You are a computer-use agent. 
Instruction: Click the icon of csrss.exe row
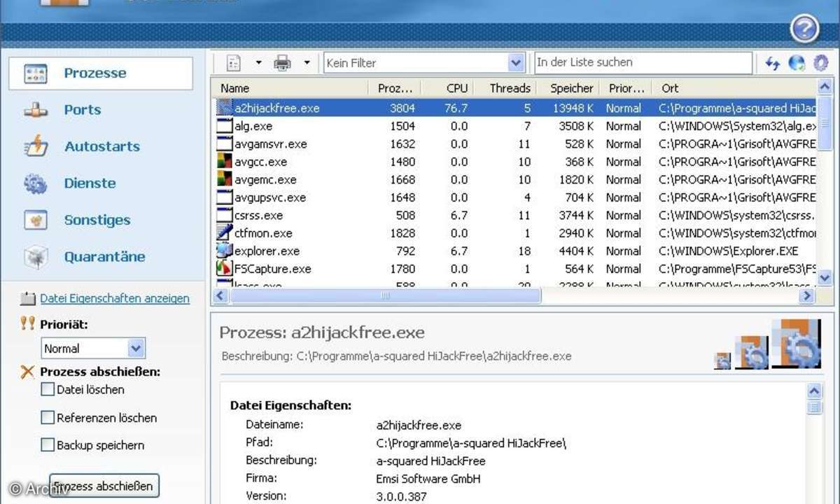click(x=224, y=215)
